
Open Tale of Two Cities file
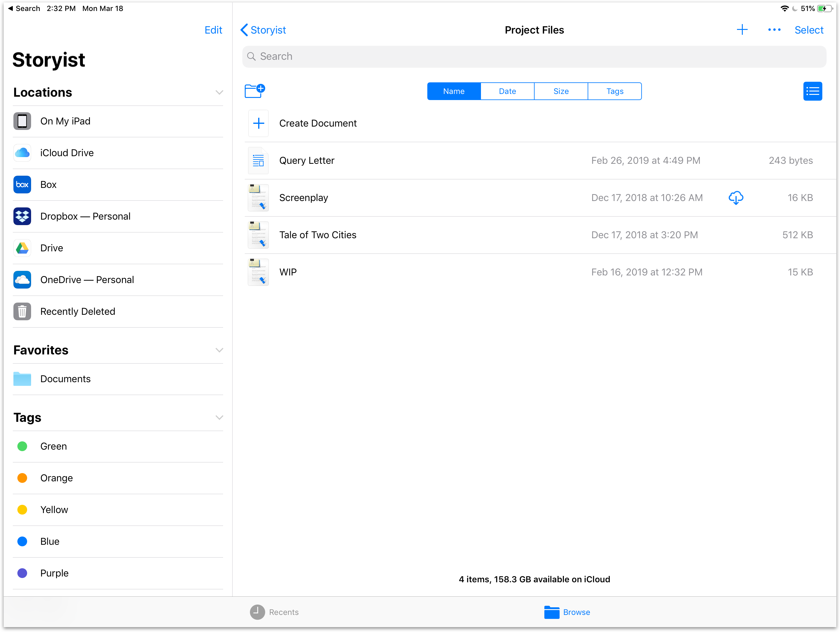coord(540,235)
